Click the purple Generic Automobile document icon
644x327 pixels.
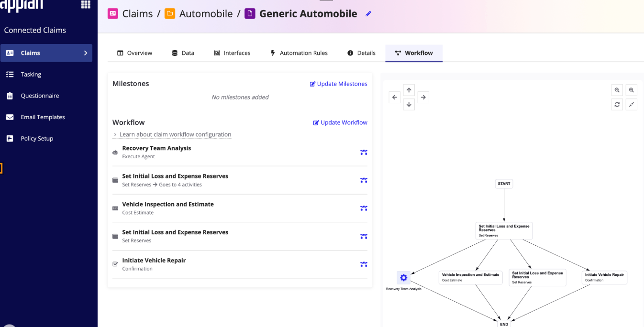250,14
